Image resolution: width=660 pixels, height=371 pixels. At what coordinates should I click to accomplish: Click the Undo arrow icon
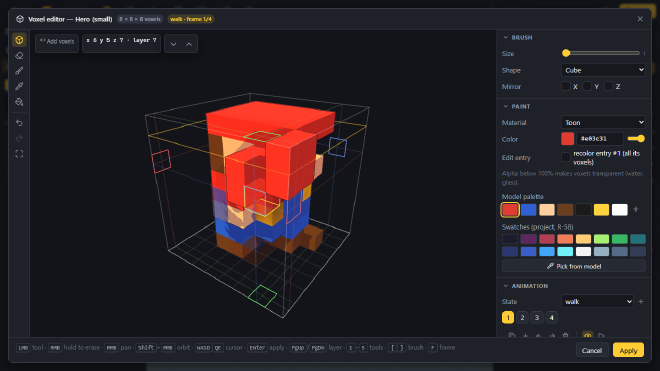tap(19, 123)
